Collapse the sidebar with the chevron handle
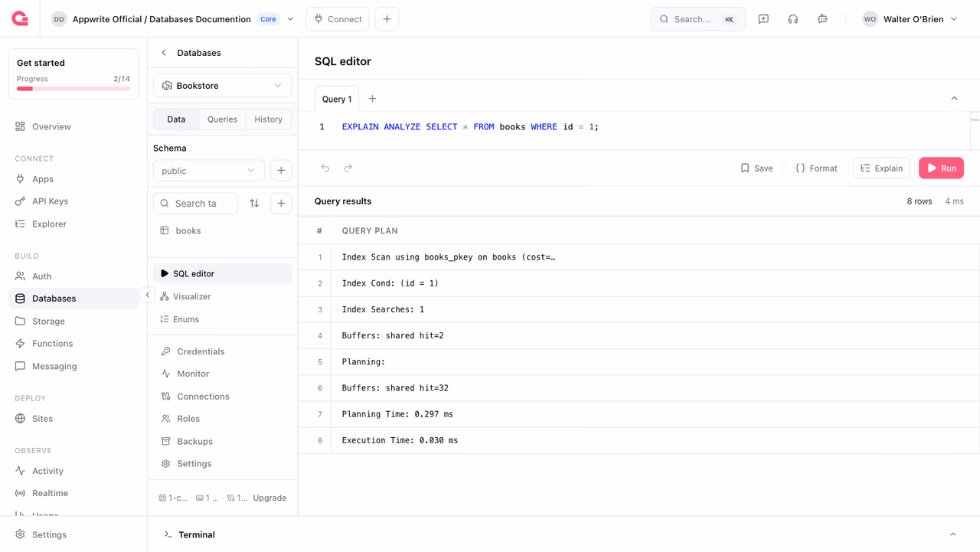 (x=148, y=296)
